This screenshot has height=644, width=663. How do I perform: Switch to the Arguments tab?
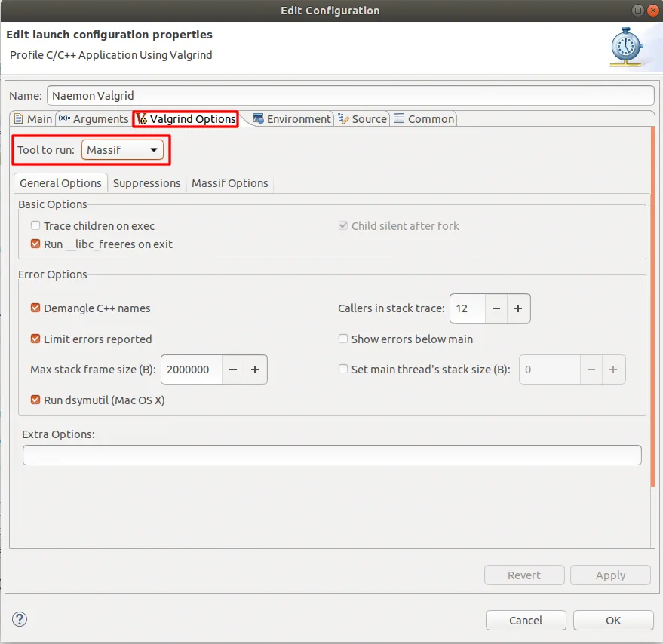[x=93, y=119]
